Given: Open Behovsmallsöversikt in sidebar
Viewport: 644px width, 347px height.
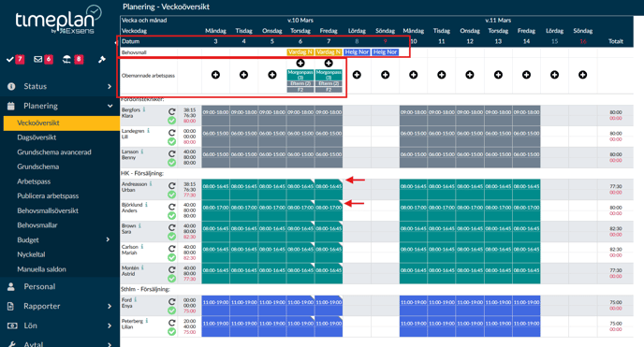Looking at the screenshot, I should coord(48,210).
